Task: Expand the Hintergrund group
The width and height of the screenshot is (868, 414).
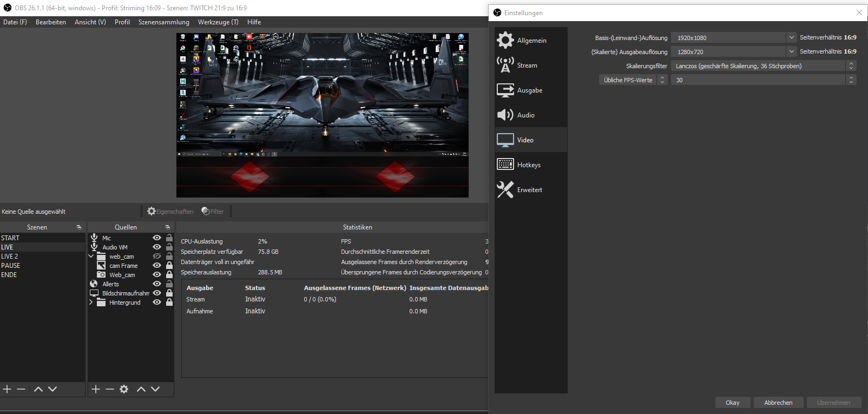Action: coord(91,303)
